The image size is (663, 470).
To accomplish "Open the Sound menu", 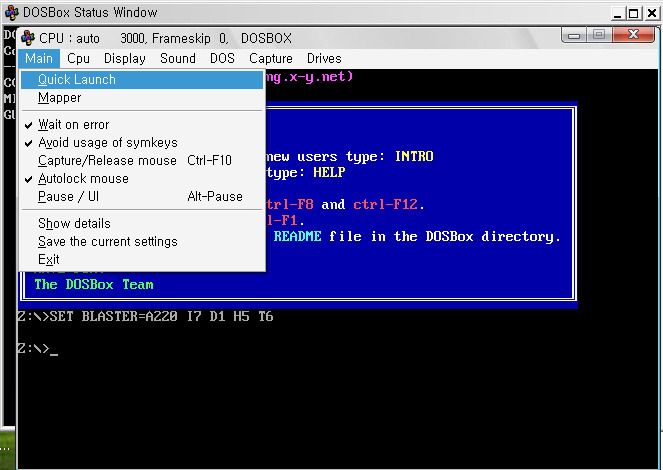I will (178, 58).
